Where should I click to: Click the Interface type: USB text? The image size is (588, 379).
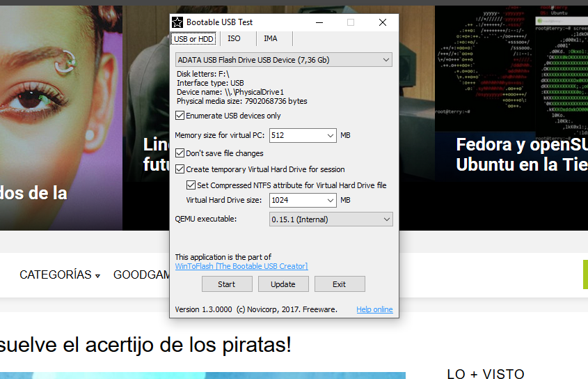coord(210,83)
